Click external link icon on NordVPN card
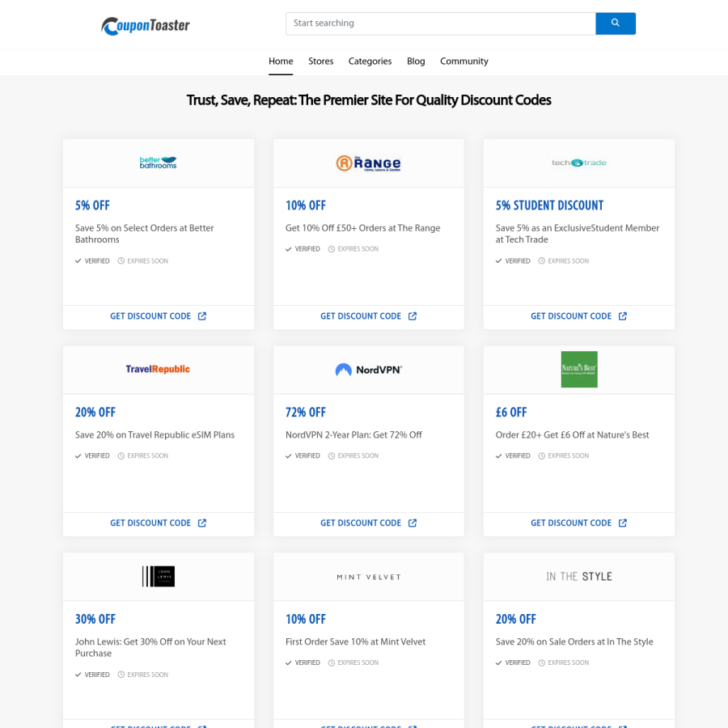Image resolution: width=728 pixels, height=728 pixels. click(x=413, y=523)
